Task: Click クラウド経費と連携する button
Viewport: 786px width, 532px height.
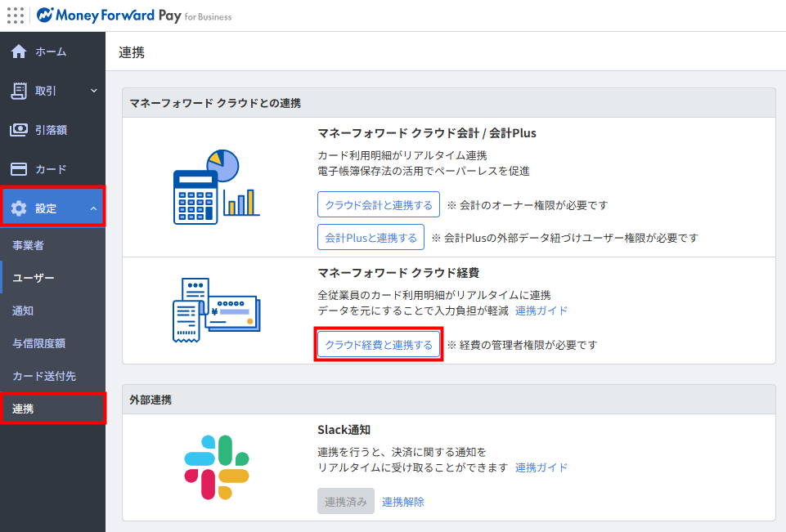Action: [x=379, y=344]
